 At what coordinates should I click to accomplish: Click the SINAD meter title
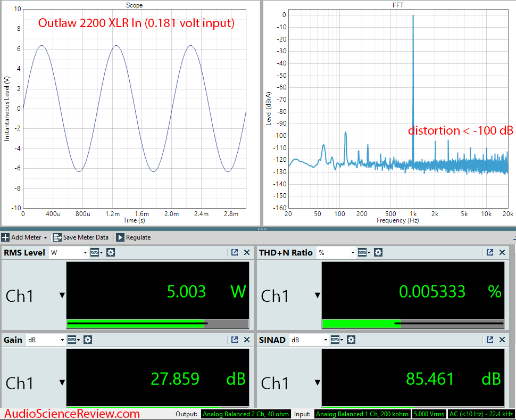click(x=272, y=340)
